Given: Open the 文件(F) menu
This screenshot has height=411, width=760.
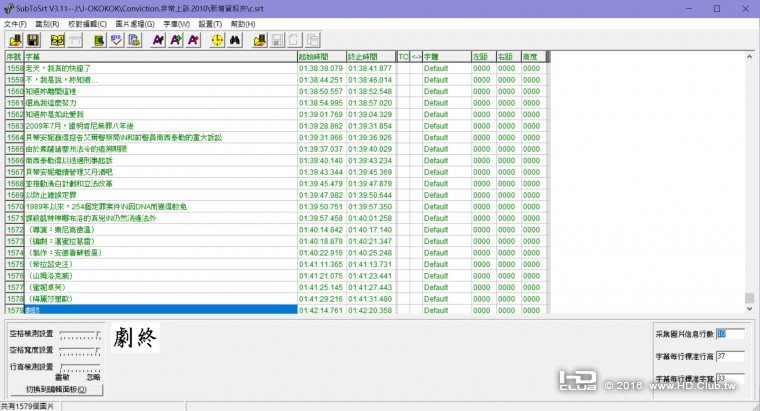Looking at the screenshot, I should pyautogui.click(x=16, y=24).
